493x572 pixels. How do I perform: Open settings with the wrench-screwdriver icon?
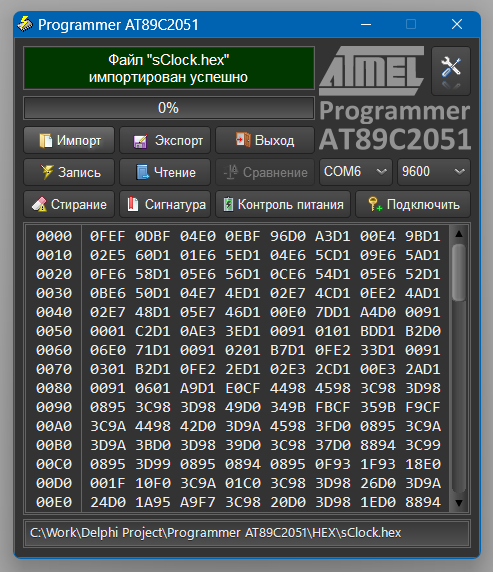tap(451, 71)
